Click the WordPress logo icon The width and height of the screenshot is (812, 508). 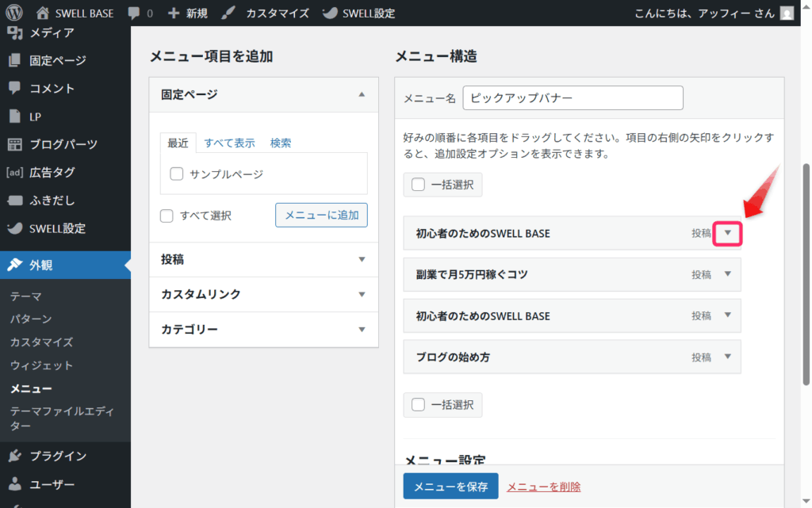14,13
